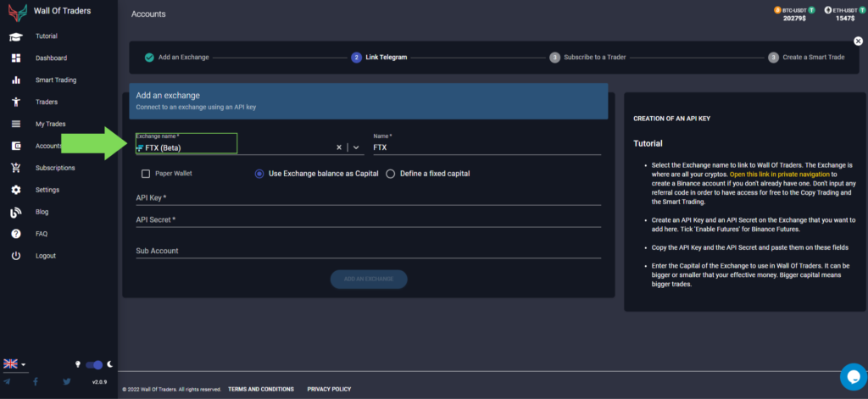Open the language flag dropdown
The height and width of the screenshot is (399, 868).
pyautogui.click(x=14, y=364)
